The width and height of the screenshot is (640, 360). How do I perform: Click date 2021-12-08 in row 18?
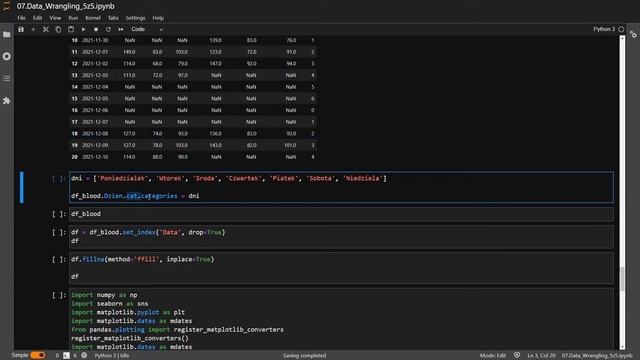(95, 133)
